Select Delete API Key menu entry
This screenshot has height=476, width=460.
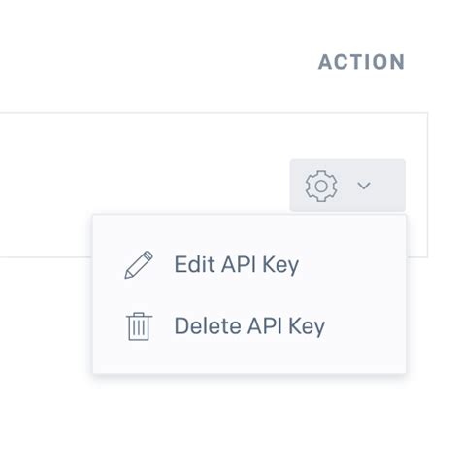tap(249, 326)
